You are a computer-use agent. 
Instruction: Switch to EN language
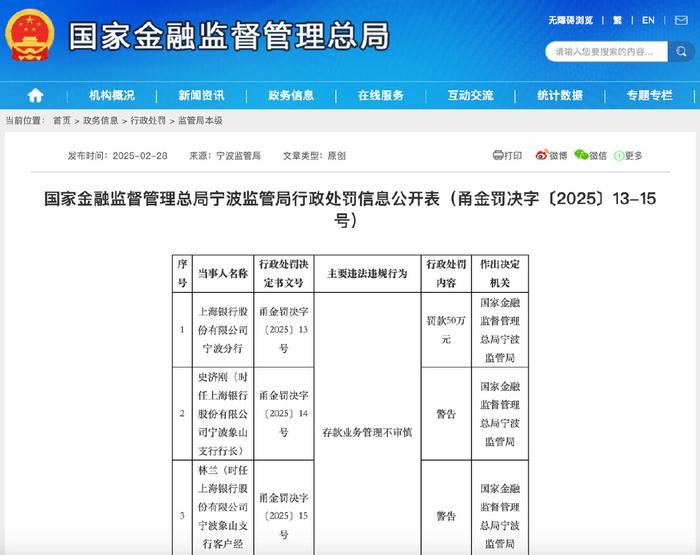(x=648, y=20)
